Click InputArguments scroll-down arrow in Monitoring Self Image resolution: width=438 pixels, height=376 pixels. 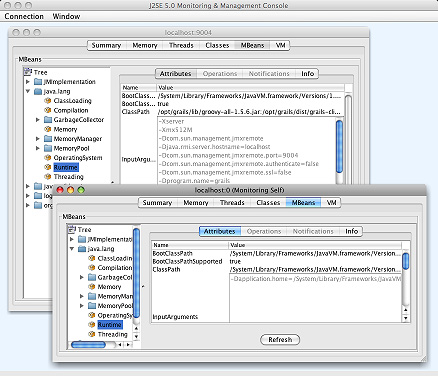click(x=406, y=318)
